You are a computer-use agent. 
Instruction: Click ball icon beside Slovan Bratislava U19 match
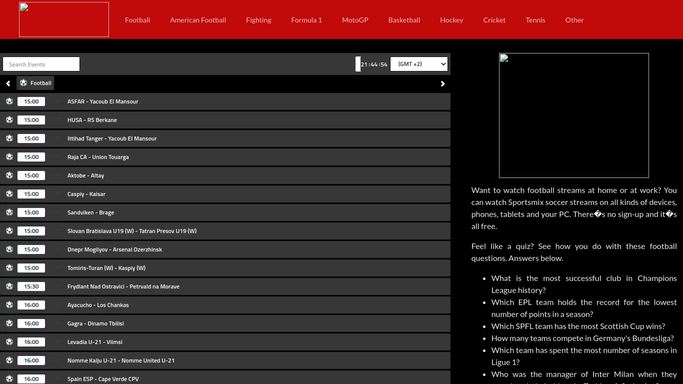[x=10, y=231]
